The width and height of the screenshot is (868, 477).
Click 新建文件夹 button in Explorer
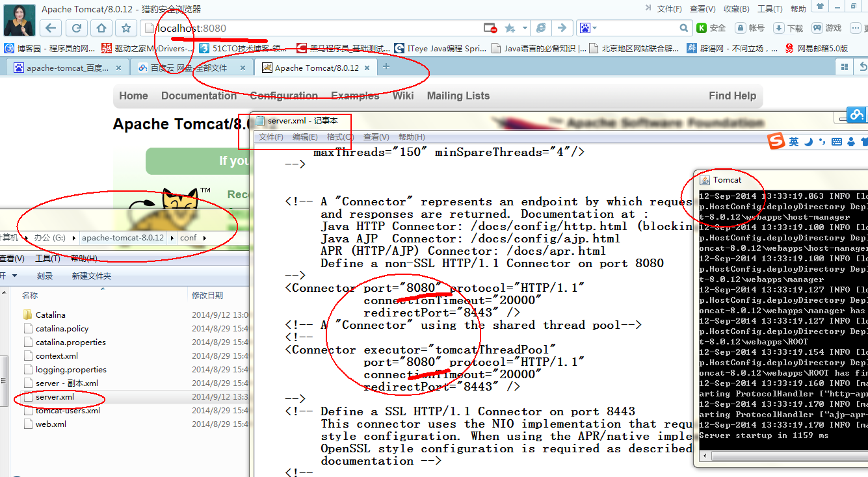tap(92, 276)
